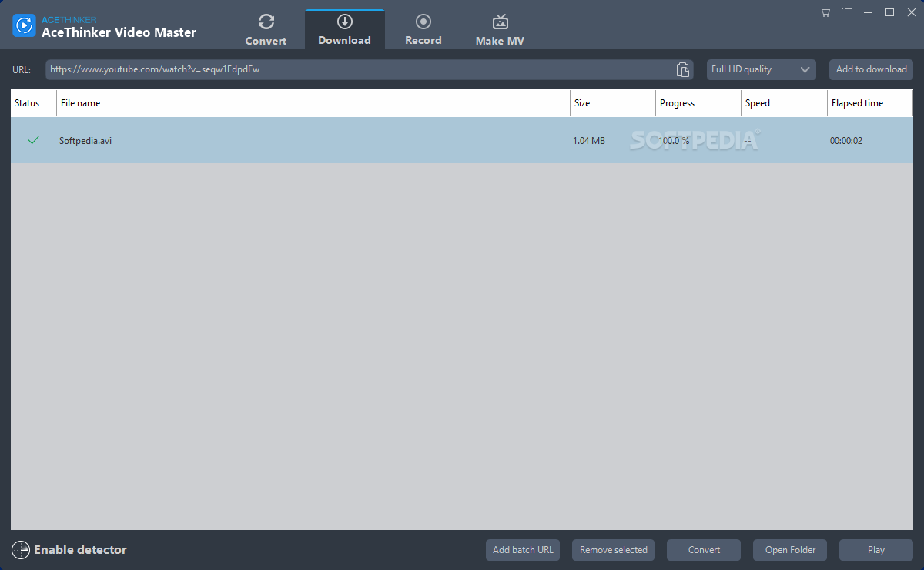Switch to the Convert tab

(x=266, y=30)
